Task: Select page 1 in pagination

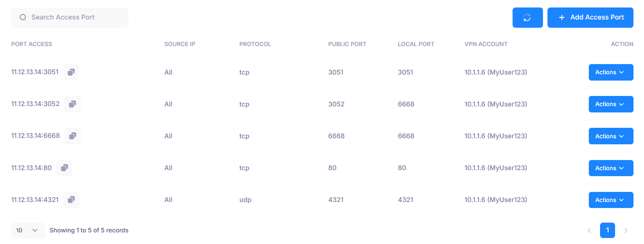Action: pos(608,230)
